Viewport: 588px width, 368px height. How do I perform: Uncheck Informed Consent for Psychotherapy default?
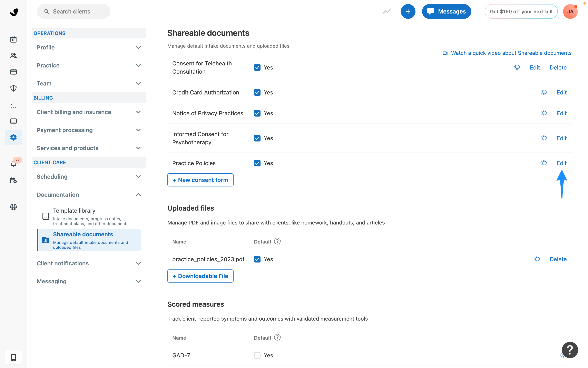pyautogui.click(x=257, y=138)
